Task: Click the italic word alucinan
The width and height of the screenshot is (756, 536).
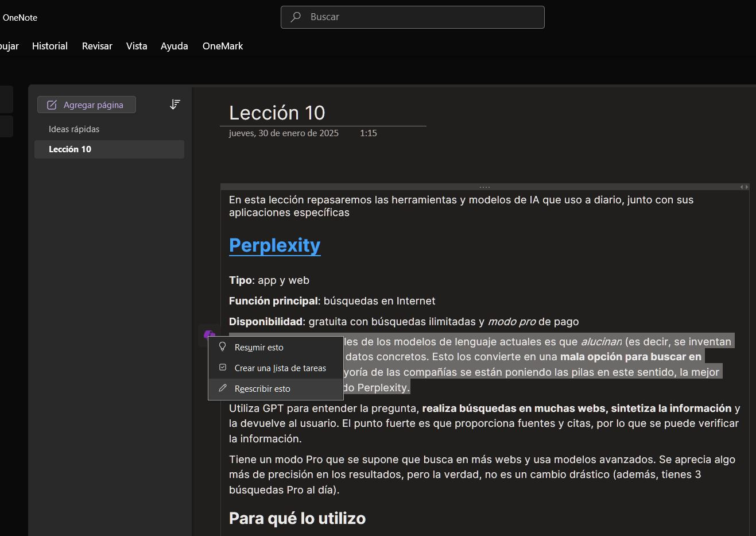Action: click(x=601, y=342)
